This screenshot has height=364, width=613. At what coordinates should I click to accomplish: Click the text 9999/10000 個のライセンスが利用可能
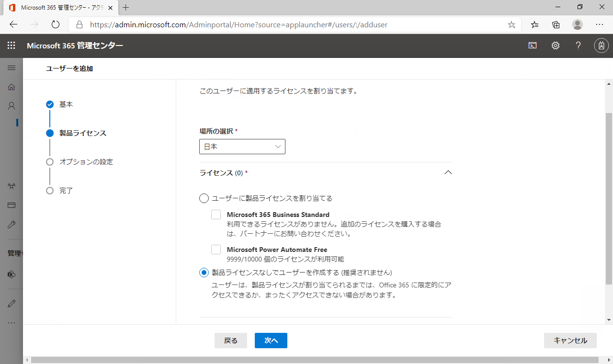[285, 259]
